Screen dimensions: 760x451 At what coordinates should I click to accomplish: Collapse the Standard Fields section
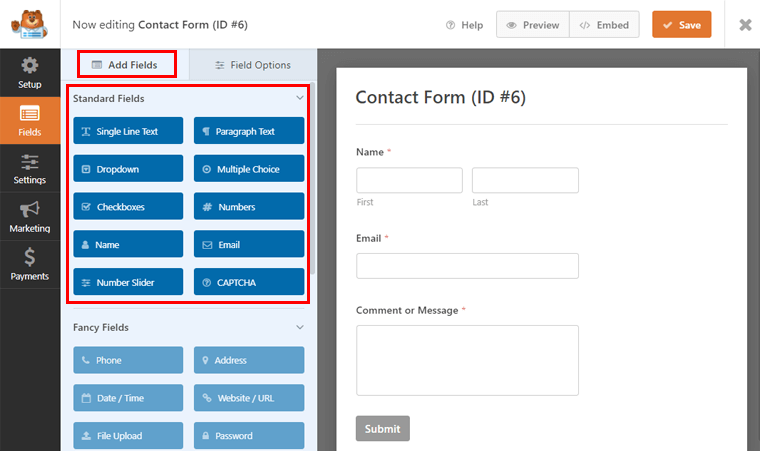[299, 99]
